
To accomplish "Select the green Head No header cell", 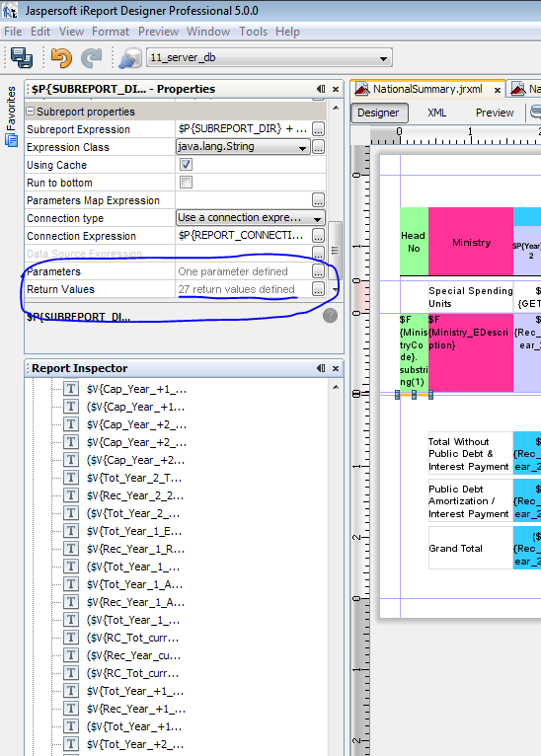I will [414, 242].
